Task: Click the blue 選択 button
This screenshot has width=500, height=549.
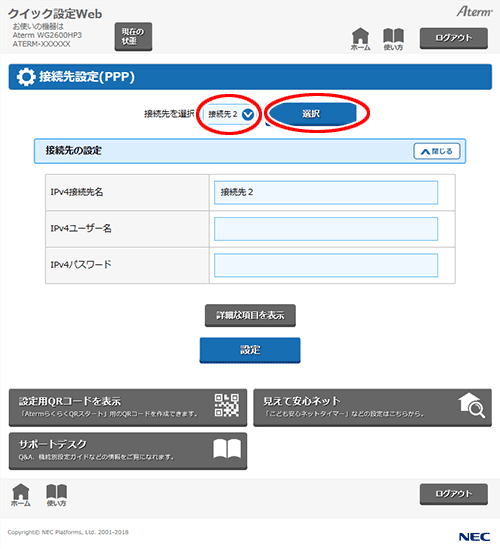Action: [311, 114]
